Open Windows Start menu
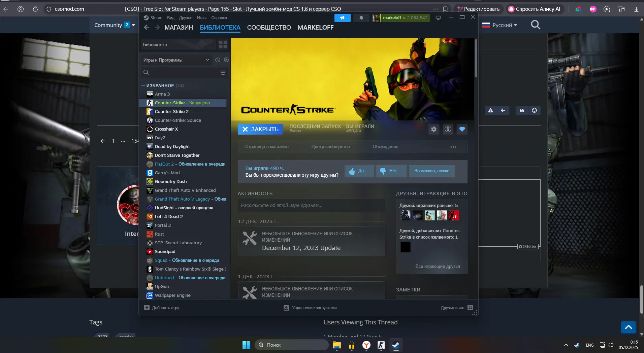 pyautogui.click(x=246, y=345)
